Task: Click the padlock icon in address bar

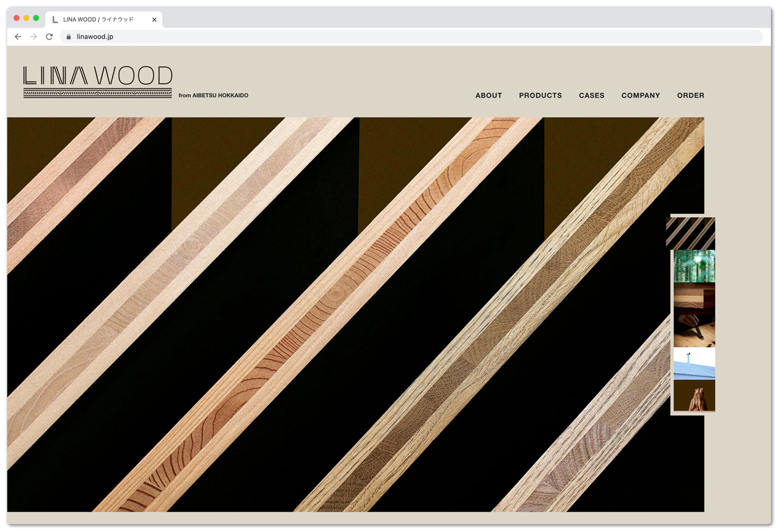Action: 69,37
